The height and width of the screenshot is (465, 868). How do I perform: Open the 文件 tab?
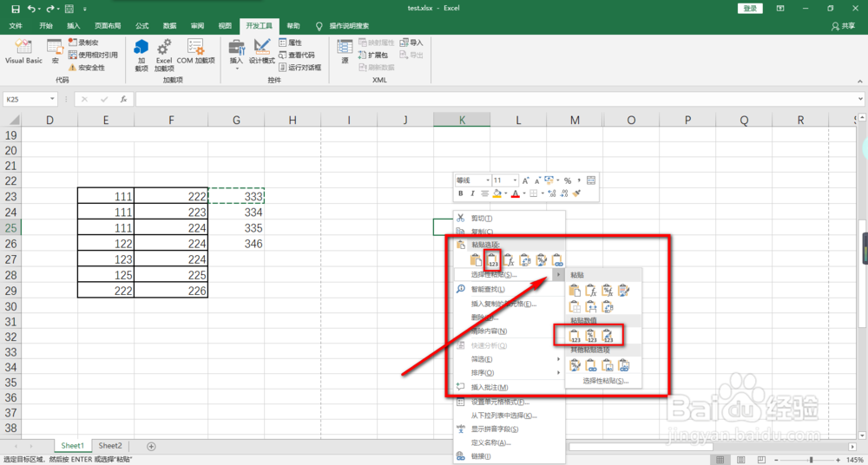(x=16, y=25)
